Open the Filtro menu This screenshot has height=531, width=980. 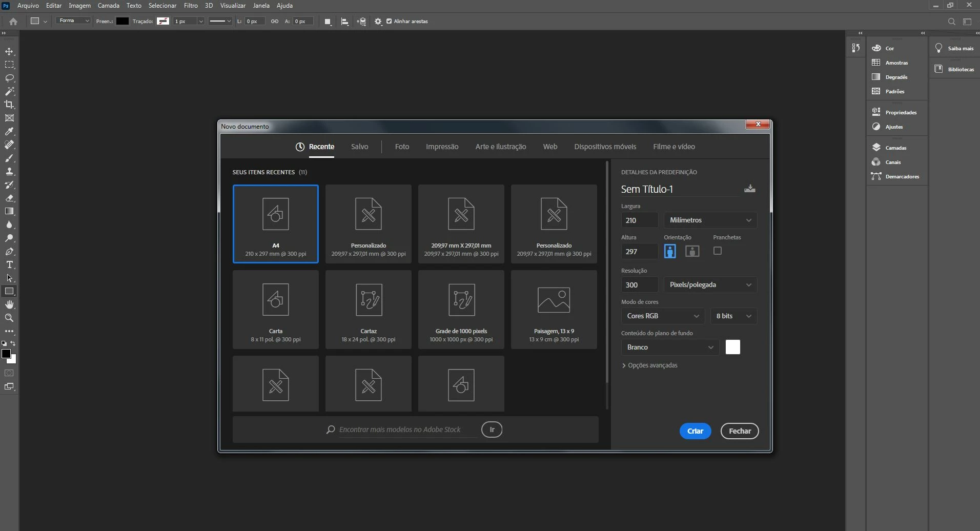(x=191, y=6)
